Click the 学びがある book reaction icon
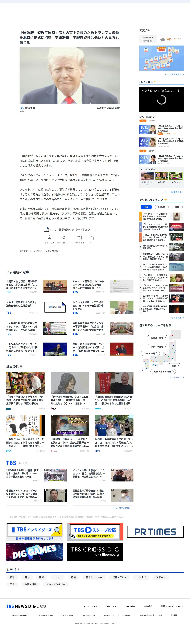Viewport: 190px width, 644px height. click(x=79, y=238)
